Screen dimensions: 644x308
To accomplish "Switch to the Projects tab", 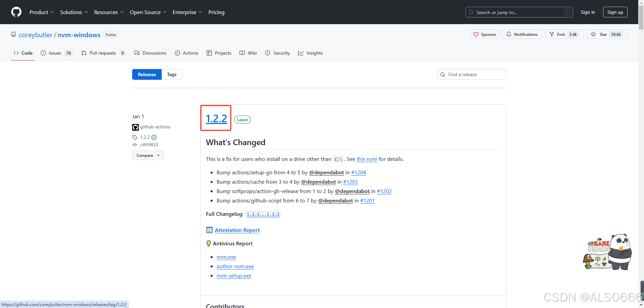I will pos(219,53).
